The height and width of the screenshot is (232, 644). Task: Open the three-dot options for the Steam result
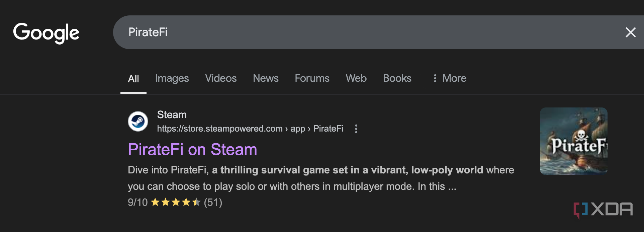coord(356,129)
